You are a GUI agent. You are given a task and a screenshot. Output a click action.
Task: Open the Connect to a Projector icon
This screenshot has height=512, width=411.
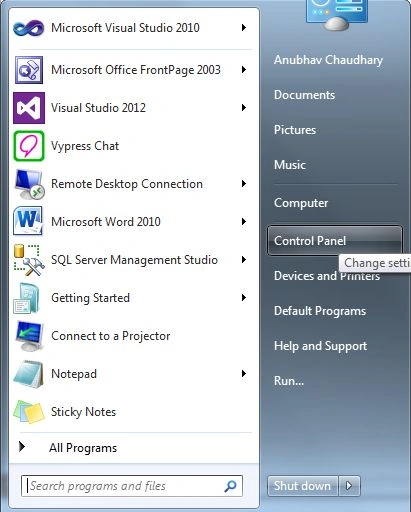click(29, 336)
